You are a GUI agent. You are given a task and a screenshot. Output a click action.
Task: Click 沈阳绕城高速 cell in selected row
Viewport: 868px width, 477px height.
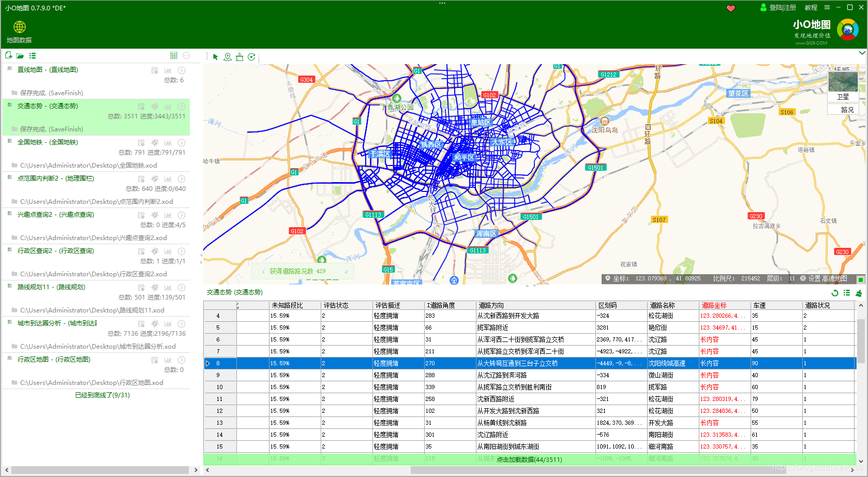[x=672, y=363]
